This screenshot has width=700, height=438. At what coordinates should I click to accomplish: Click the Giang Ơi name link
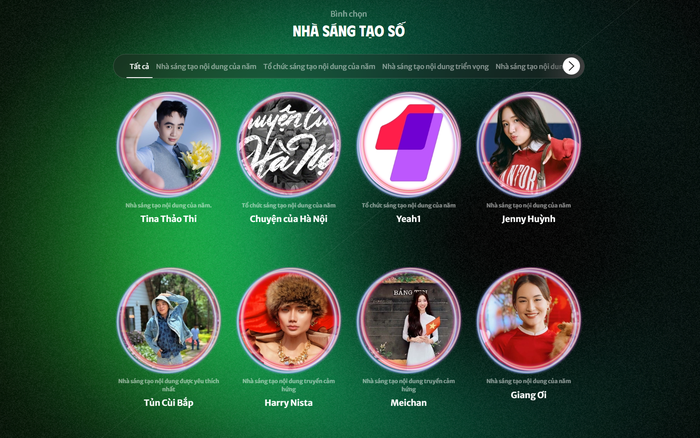(x=528, y=395)
